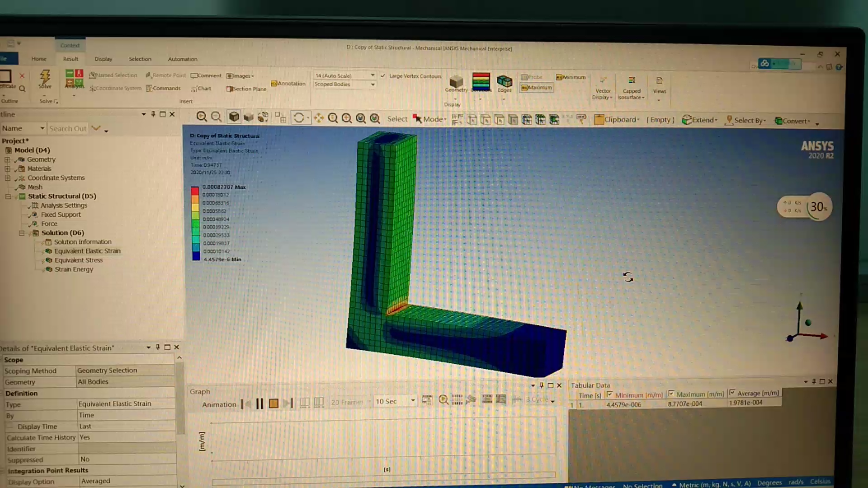Image resolution: width=868 pixels, height=488 pixels.
Task: Open the Home ribbon tab
Action: point(39,59)
